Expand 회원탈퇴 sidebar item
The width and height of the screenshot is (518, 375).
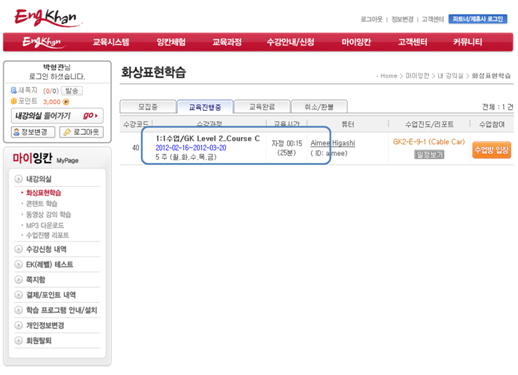click(39, 341)
